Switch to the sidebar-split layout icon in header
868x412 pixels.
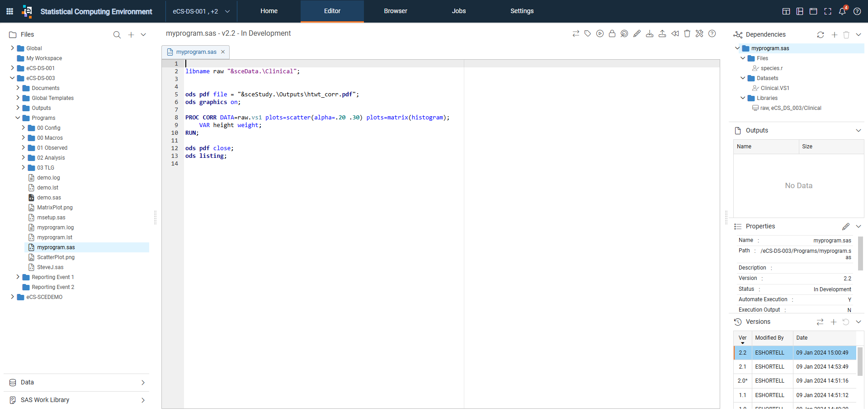(800, 11)
